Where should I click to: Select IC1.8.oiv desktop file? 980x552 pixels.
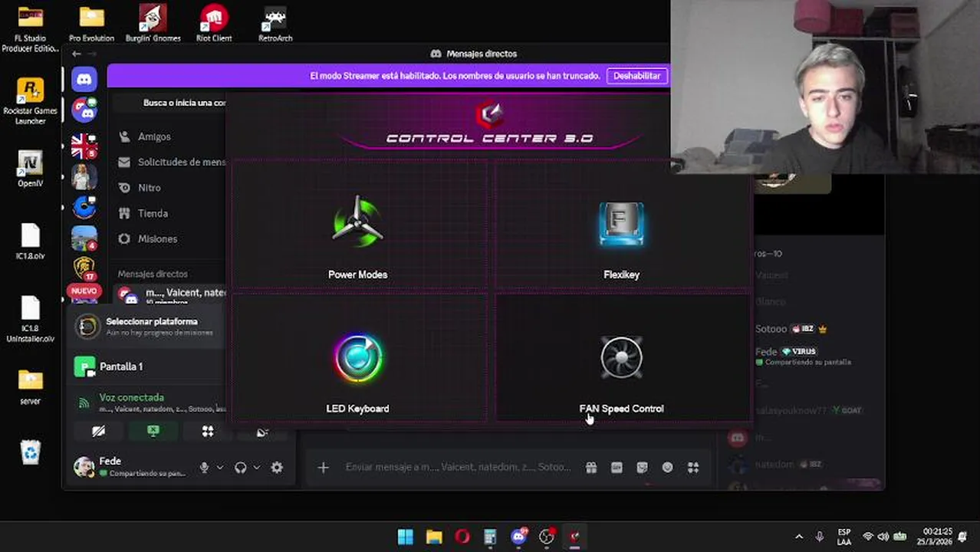(31, 242)
